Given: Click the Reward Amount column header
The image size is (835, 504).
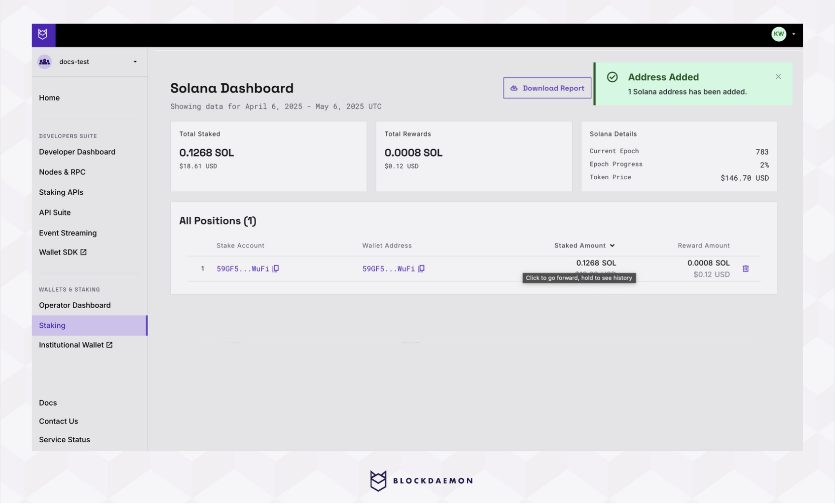Looking at the screenshot, I should 703,245.
